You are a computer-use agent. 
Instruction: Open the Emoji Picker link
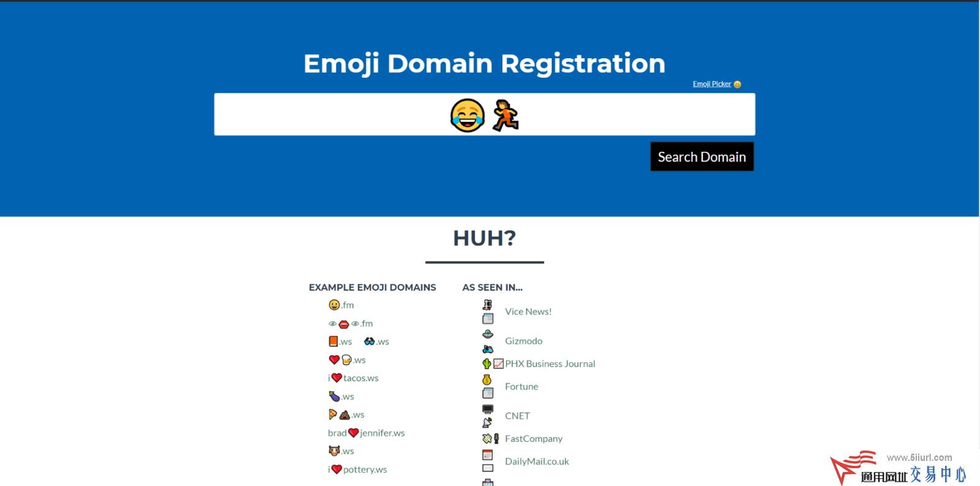(712, 84)
